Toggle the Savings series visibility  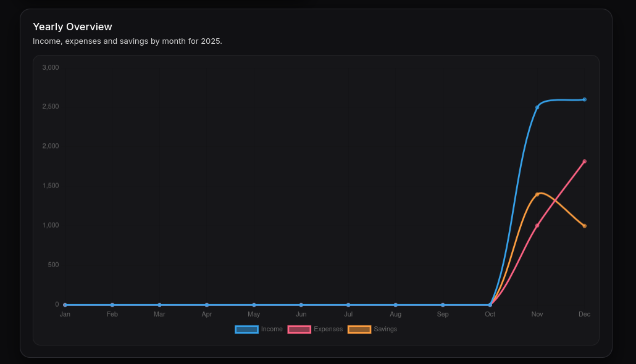coord(359,329)
